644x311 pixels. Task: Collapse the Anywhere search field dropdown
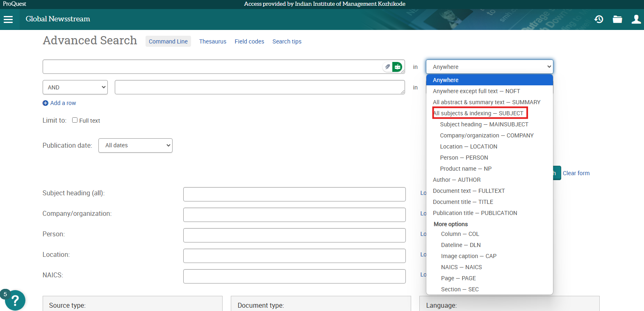pos(489,67)
